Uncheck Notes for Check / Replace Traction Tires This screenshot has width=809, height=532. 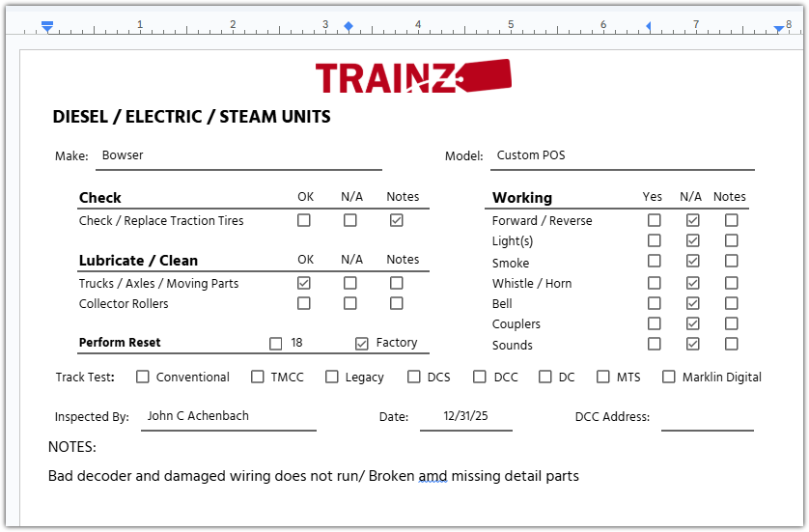click(x=396, y=220)
